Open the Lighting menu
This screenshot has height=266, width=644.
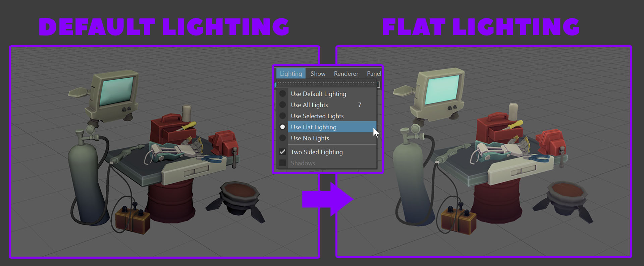click(290, 74)
